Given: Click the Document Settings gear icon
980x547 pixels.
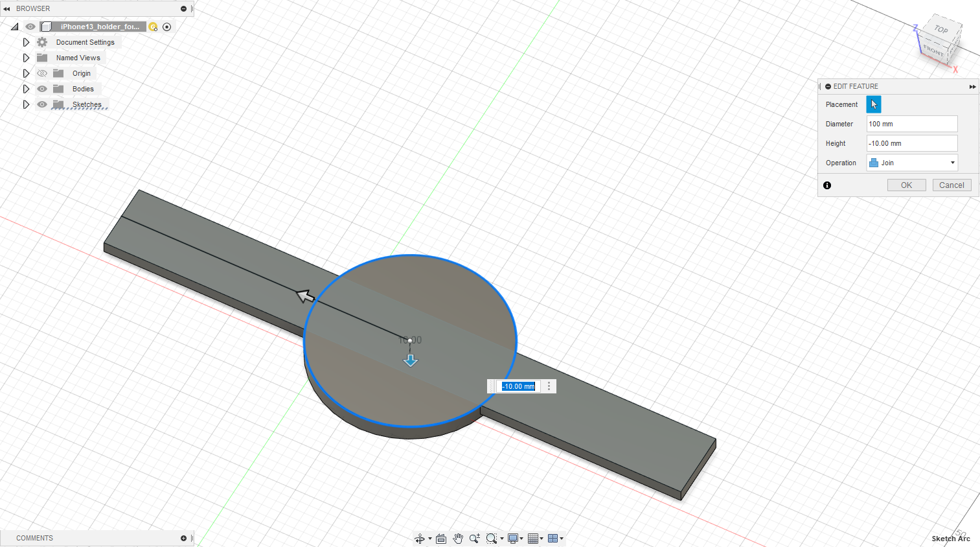Looking at the screenshot, I should tap(42, 42).
